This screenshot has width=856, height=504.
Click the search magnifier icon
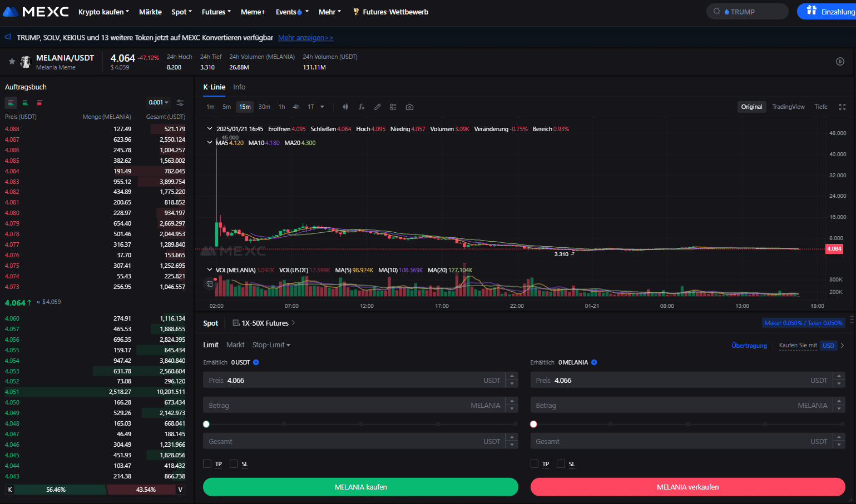(x=717, y=11)
